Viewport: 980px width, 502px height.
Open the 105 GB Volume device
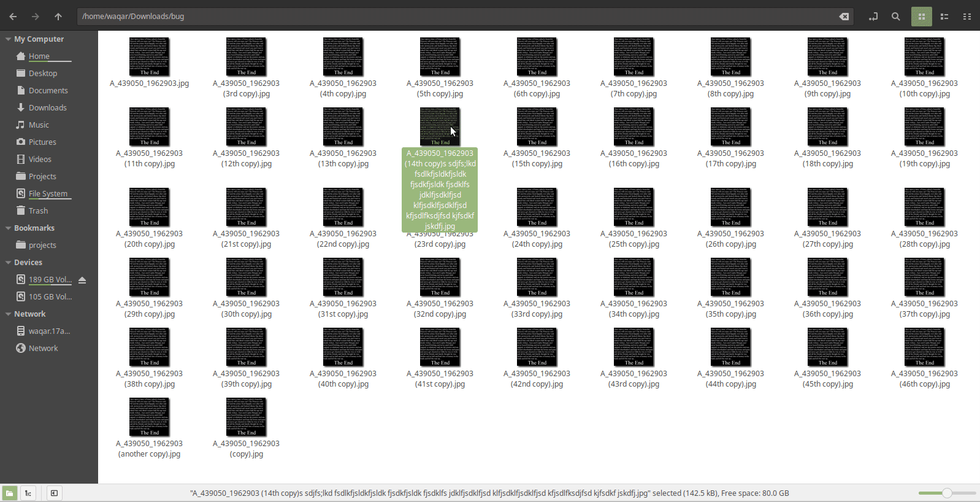click(x=50, y=296)
